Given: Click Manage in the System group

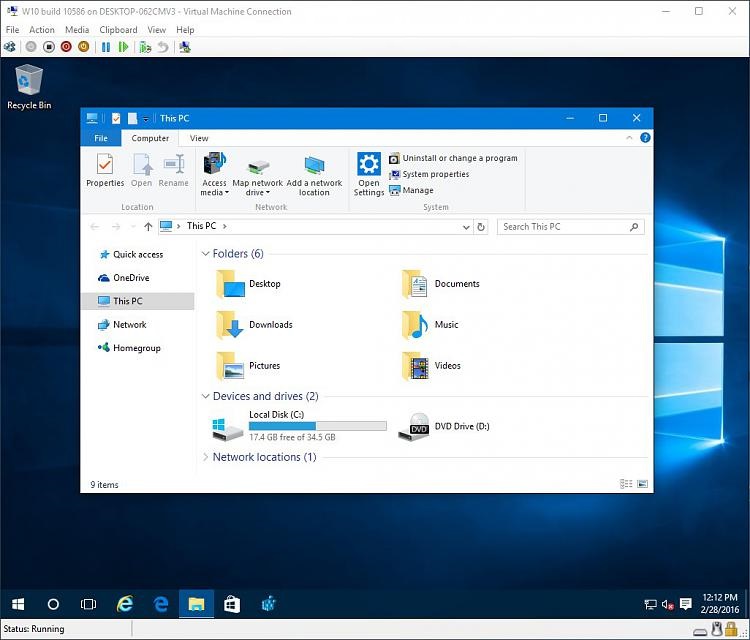Looking at the screenshot, I should [x=411, y=190].
